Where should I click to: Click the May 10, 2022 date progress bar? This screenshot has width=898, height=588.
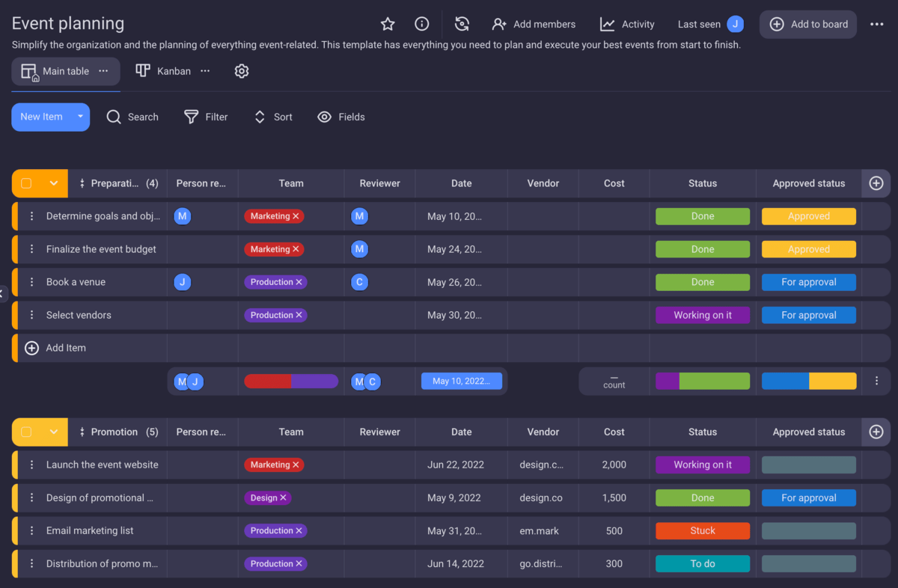click(x=462, y=381)
